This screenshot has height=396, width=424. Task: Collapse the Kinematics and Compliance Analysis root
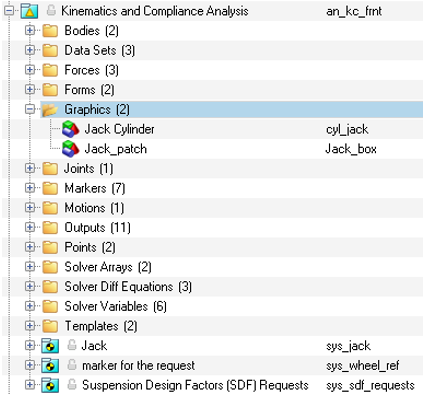(x=9, y=11)
